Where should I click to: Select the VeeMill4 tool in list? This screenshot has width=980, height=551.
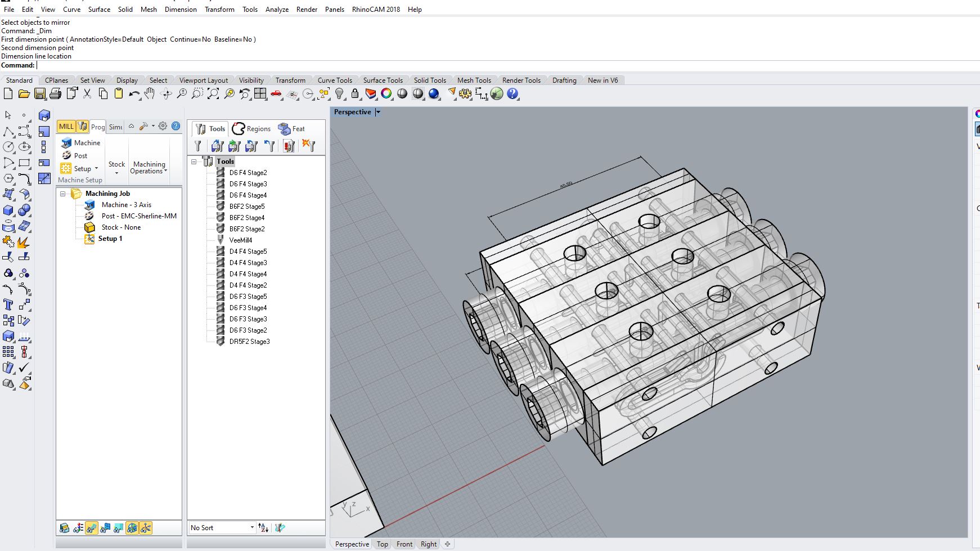click(x=240, y=240)
